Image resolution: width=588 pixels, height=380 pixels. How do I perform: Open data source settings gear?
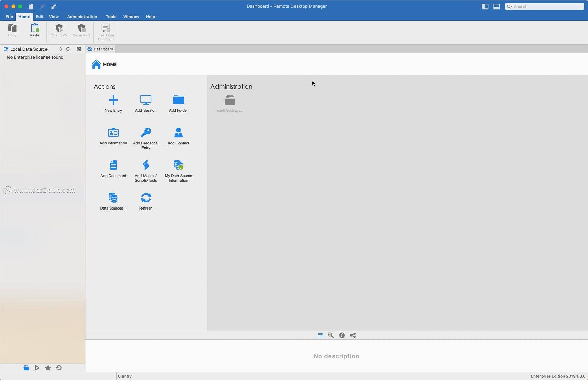(x=79, y=49)
